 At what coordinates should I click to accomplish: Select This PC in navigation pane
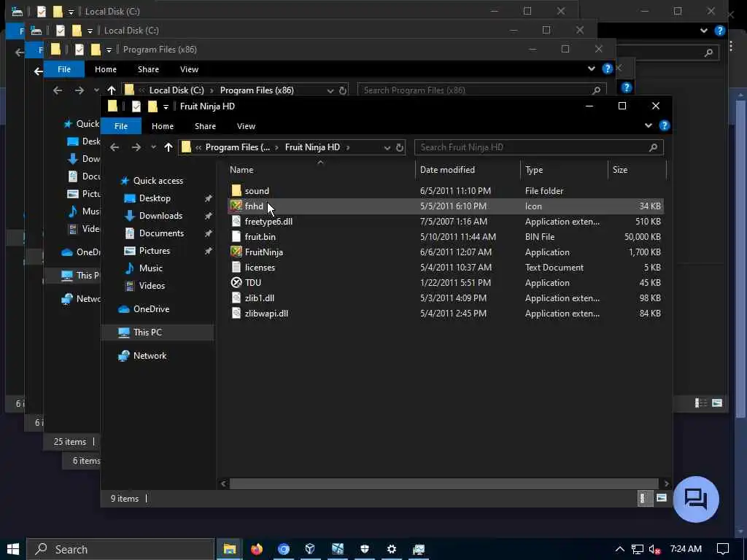coord(147,332)
